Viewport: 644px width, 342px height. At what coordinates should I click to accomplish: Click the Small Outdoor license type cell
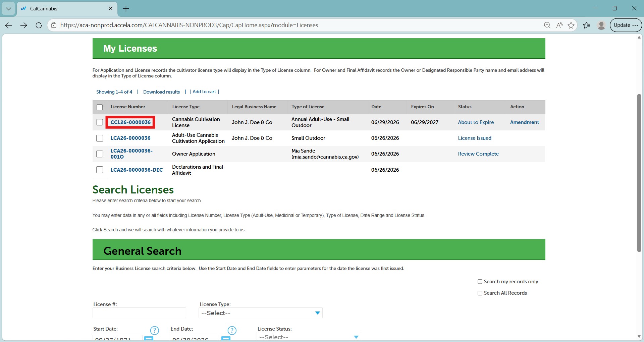pyautogui.click(x=308, y=138)
